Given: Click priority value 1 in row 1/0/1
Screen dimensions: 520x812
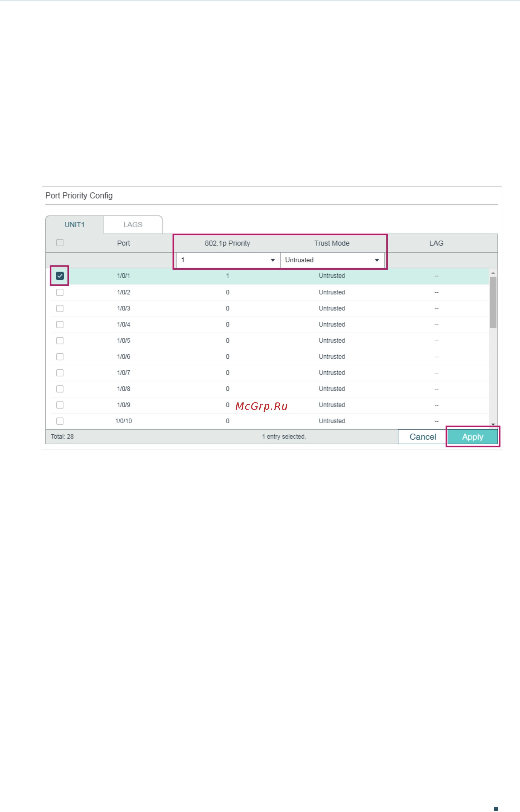Looking at the screenshot, I should 228,275.
